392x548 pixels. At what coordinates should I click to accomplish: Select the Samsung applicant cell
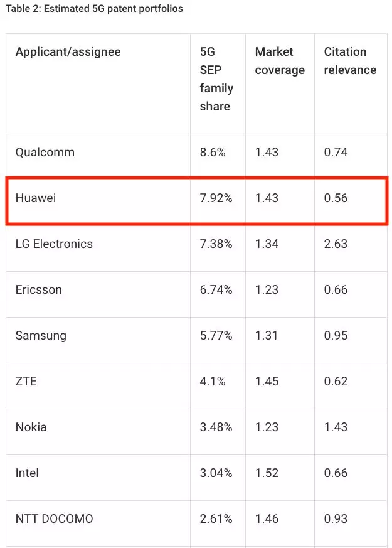click(41, 336)
